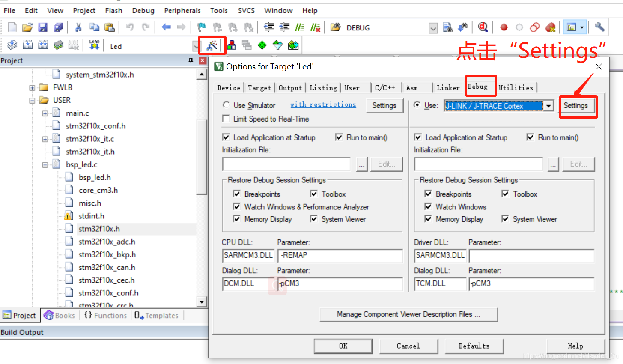Cut selection using the scissors icon
This screenshot has height=364, width=623.
coord(78,27)
